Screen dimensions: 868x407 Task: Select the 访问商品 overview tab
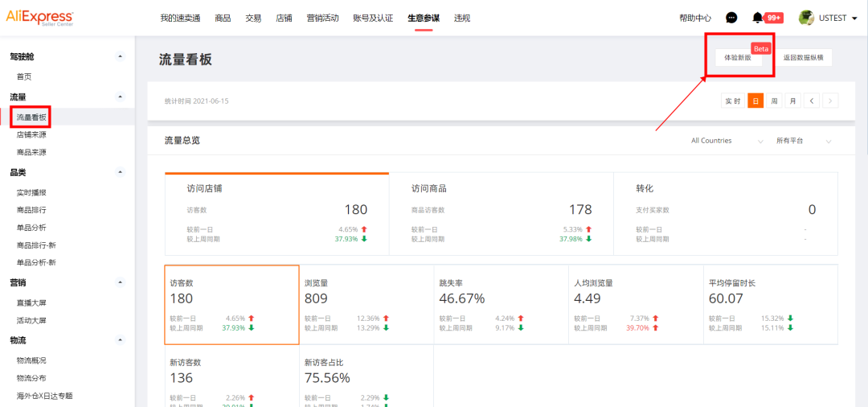pyautogui.click(x=501, y=213)
